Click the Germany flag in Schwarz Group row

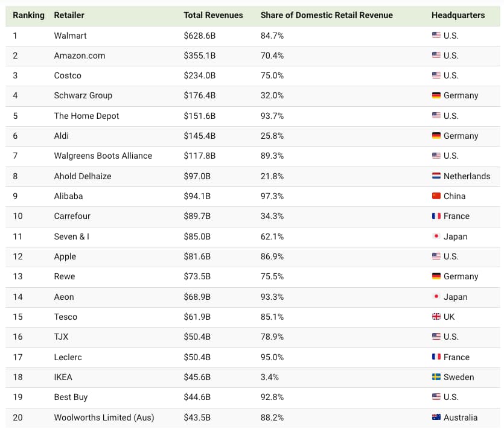(436, 95)
